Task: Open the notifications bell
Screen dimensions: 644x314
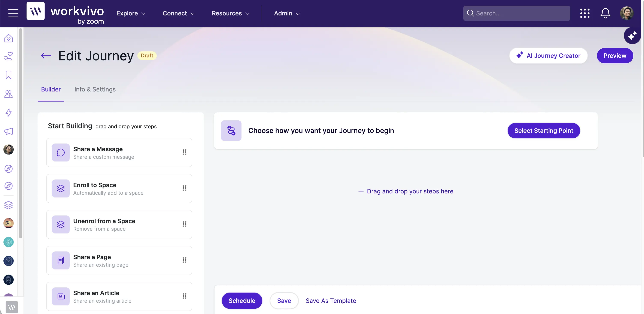Action: [x=605, y=13]
